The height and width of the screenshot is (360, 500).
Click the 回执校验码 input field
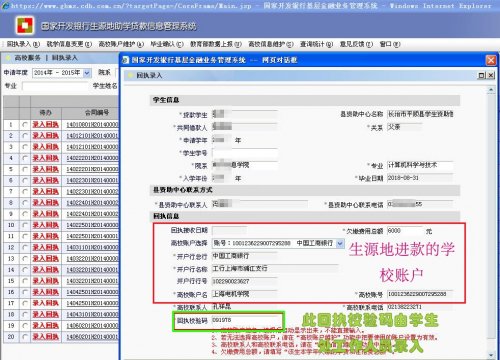[247, 320]
